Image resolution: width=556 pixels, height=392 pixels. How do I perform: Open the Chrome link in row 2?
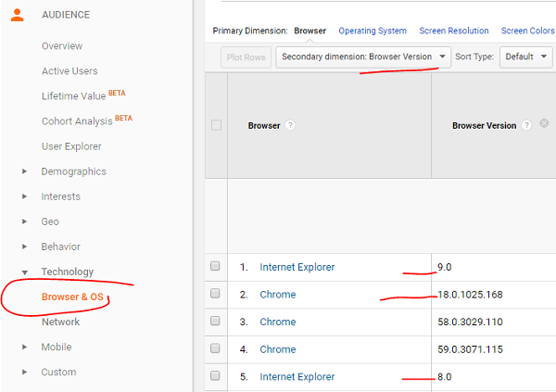[x=278, y=295]
